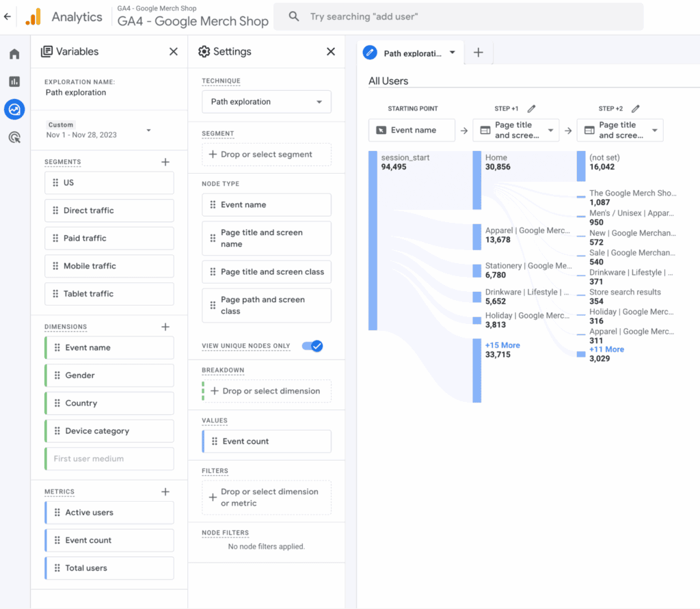Image resolution: width=700 pixels, height=609 pixels.
Task: Add a new metric with plus icon
Action: [x=165, y=491]
